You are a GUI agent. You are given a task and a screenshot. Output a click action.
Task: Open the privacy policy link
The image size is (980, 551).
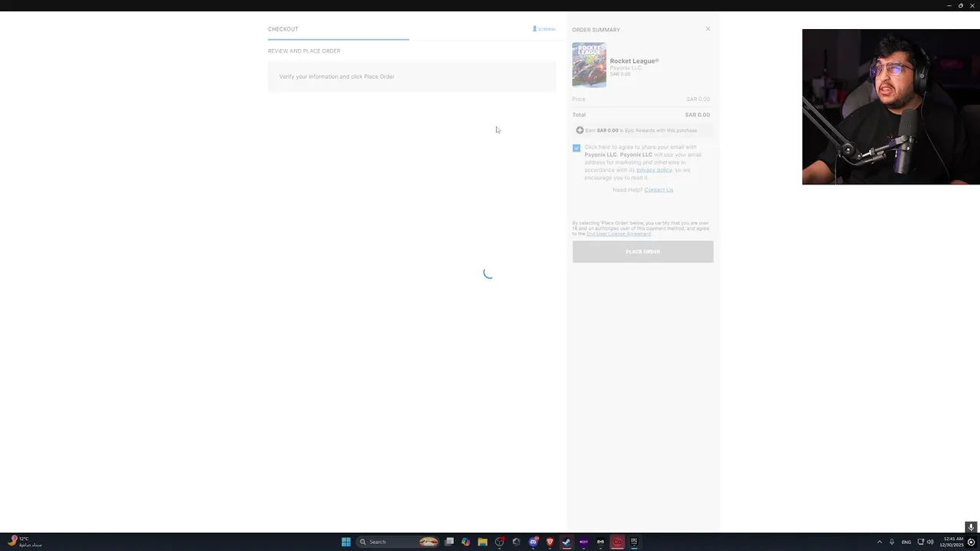654,170
